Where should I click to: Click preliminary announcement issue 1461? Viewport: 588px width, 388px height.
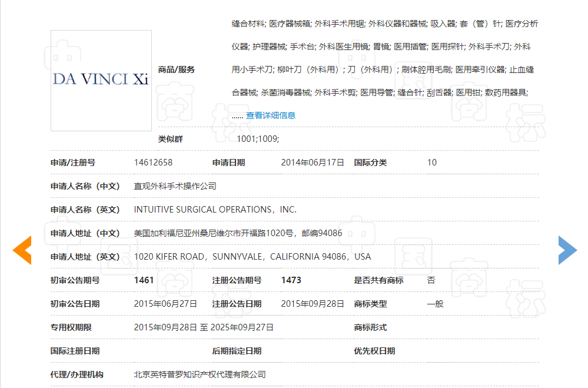tap(144, 280)
